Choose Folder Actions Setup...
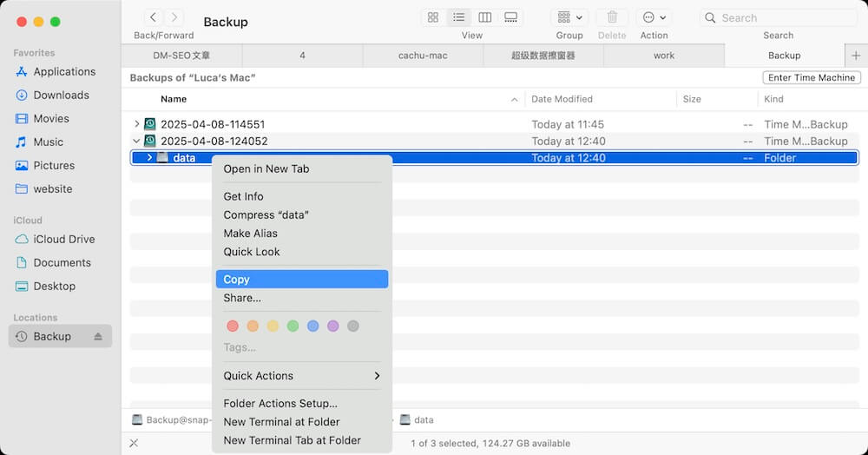This screenshot has height=455, width=868. tap(302, 404)
